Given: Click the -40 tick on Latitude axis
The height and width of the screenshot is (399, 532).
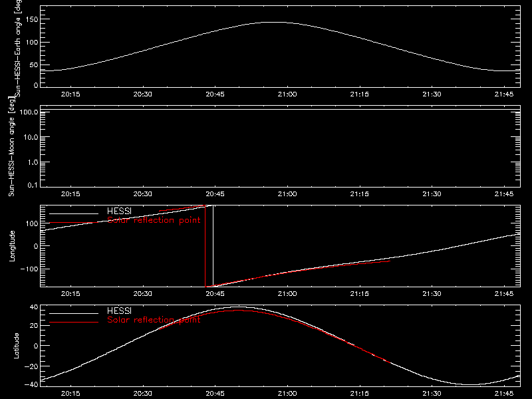Looking at the screenshot, I should coord(31,384).
